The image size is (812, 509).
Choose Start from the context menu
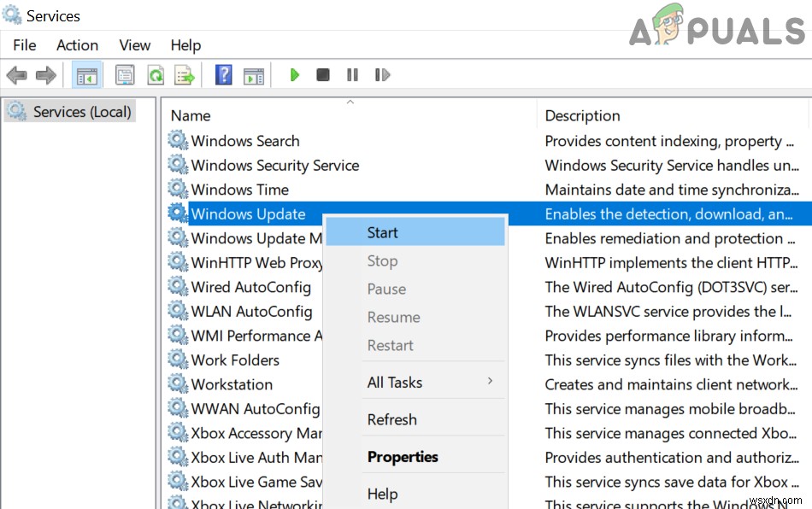[381, 231]
